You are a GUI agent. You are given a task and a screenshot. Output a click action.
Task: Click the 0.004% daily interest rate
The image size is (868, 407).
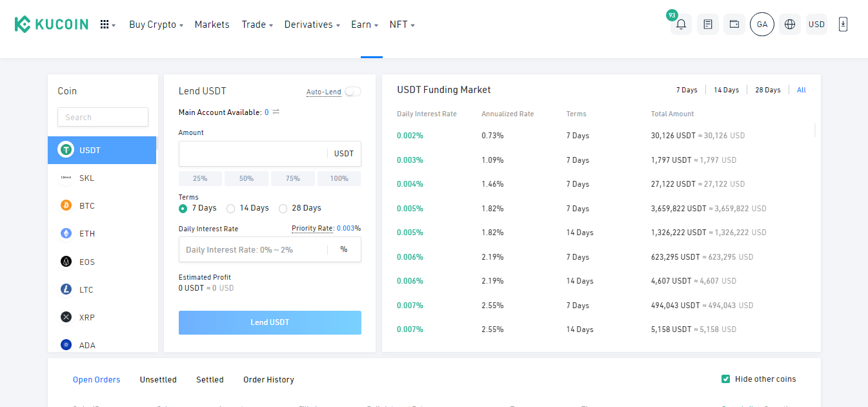[410, 184]
